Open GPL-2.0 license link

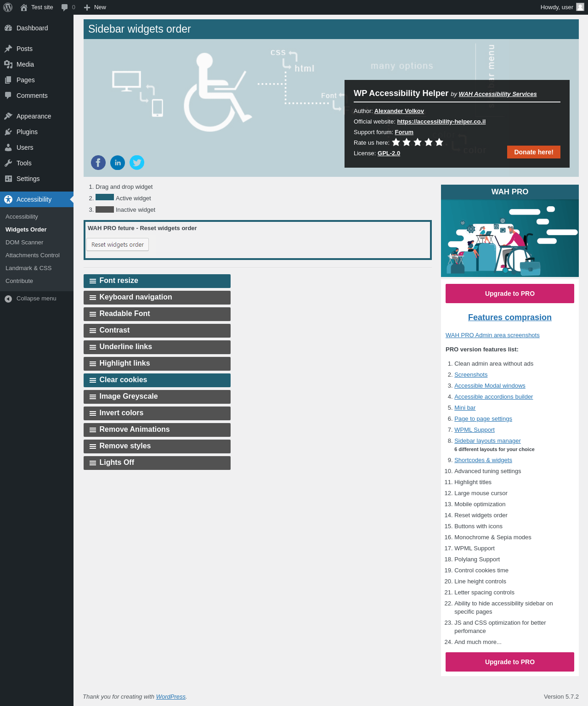tap(389, 153)
